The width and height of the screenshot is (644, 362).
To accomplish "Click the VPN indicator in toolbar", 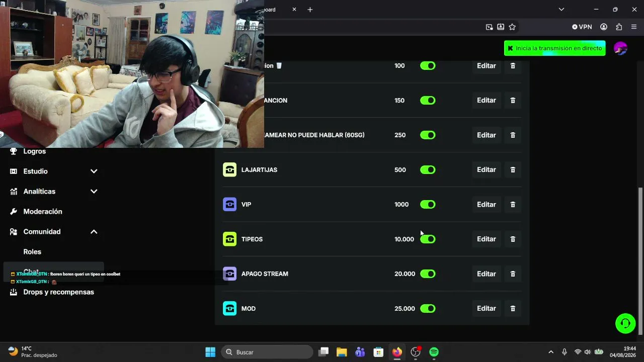I will 582,27.
